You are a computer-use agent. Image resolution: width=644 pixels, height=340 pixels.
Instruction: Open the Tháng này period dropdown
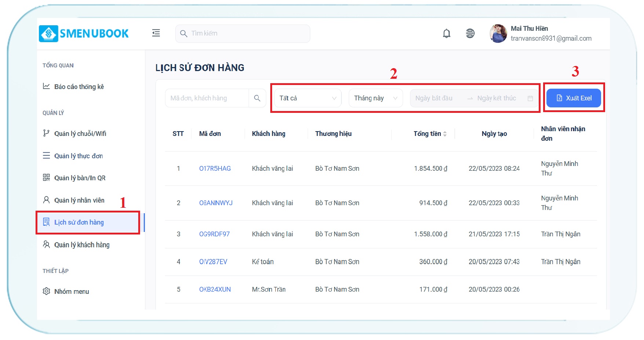coord(376,98)
